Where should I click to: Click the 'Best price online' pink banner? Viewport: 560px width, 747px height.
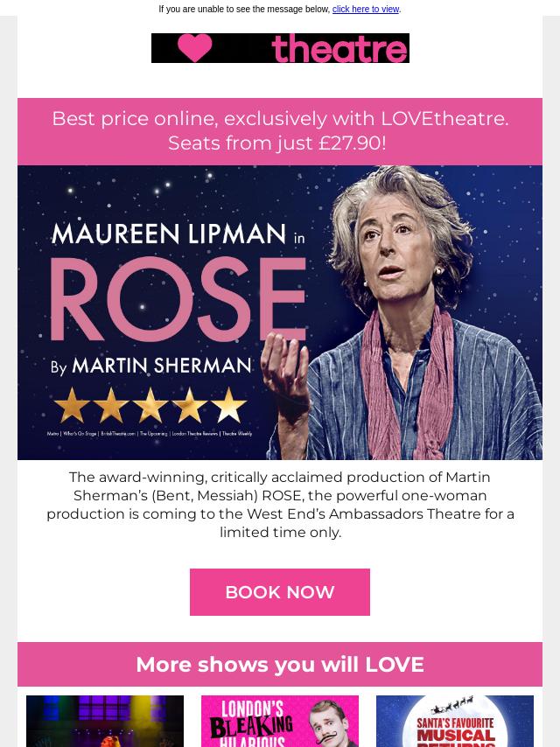[x=280, y=131]
